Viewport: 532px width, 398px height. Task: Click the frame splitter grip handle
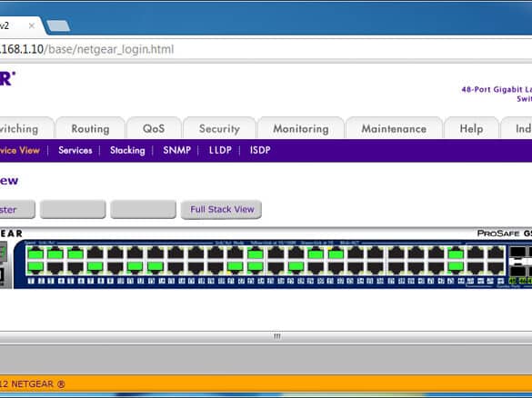(x=276, y=336)
